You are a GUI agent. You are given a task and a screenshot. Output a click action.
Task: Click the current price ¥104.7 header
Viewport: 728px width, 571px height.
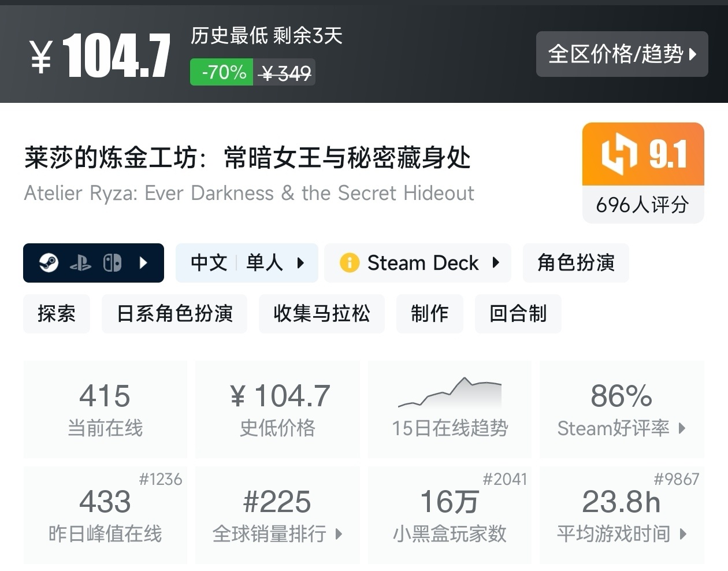coord(100,55)
